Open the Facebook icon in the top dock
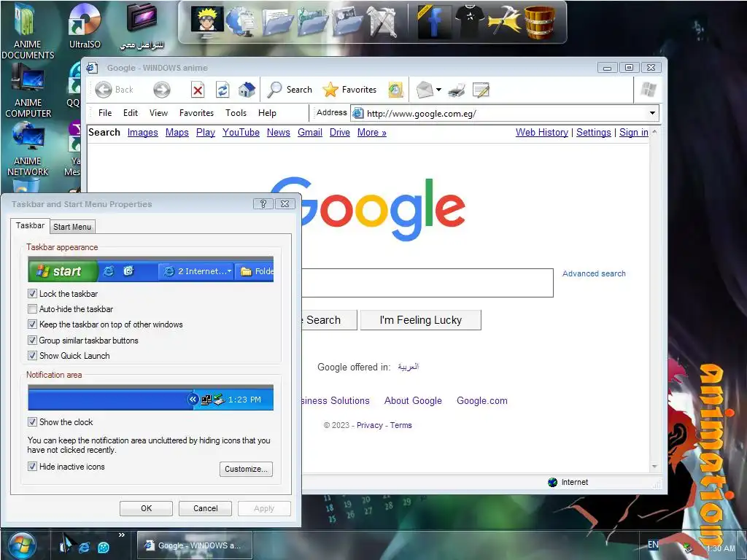Screen dimensions: 747x560 pyautogui.click(x=434, y=22)
